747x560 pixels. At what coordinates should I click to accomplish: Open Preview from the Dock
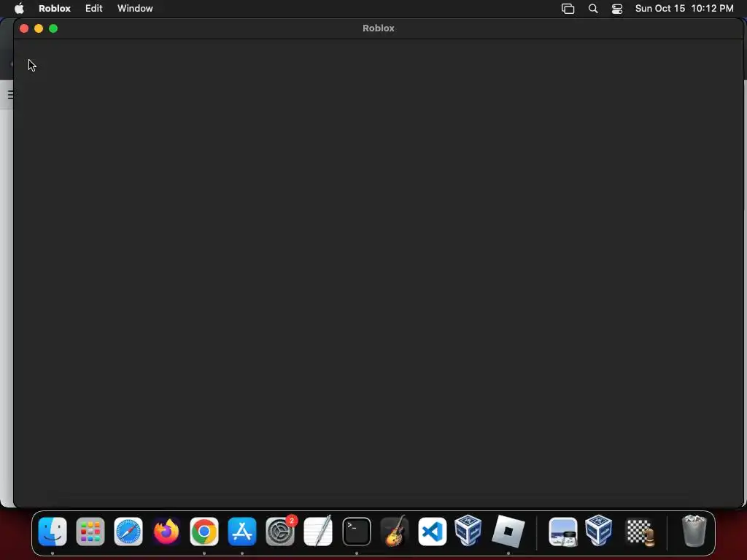[563, 532]
